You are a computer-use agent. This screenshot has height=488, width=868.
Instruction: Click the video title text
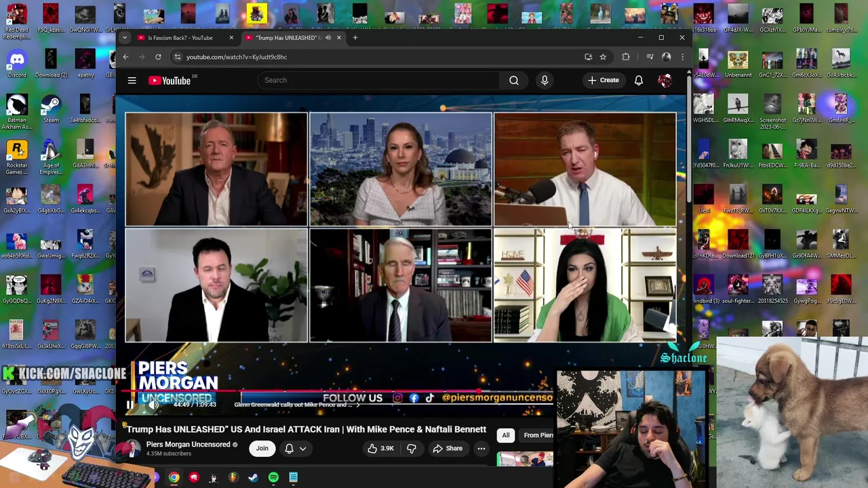306,429
